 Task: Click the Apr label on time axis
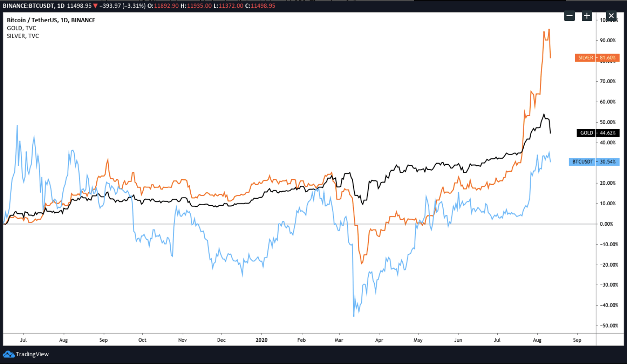(x=380, y=340)
